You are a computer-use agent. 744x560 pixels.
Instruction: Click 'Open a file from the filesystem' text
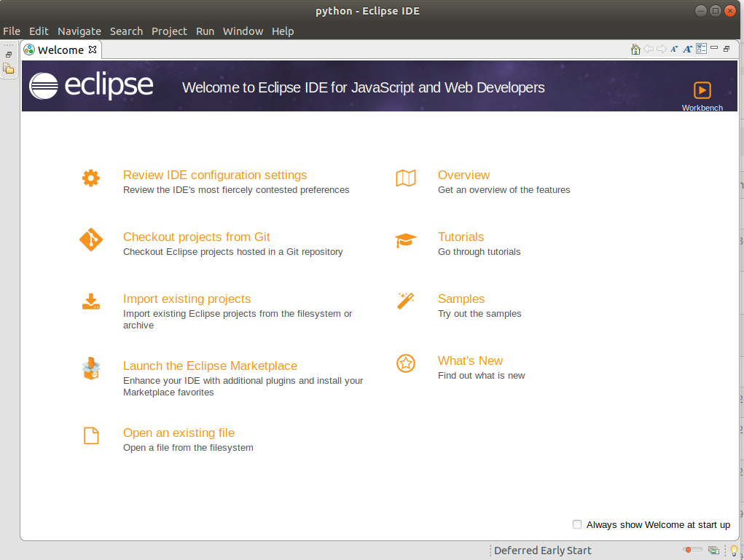pyautogui.click(x=188, y=447)
